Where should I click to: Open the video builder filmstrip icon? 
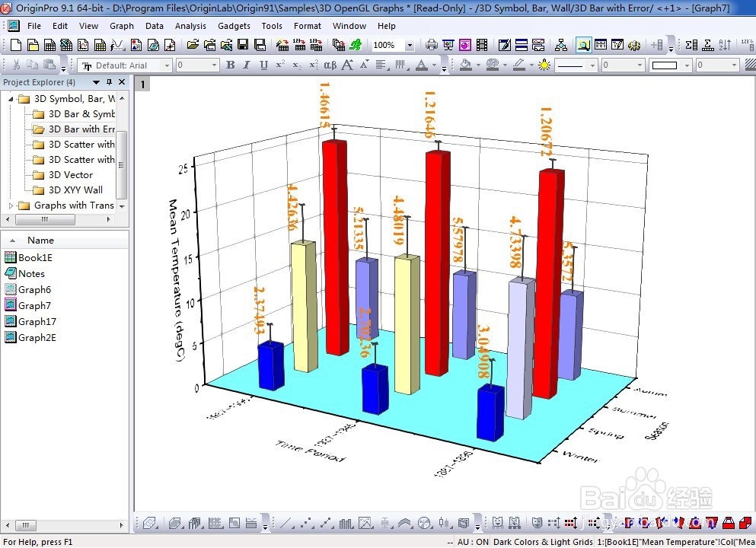pyautogui.click(x=482, y=45)
